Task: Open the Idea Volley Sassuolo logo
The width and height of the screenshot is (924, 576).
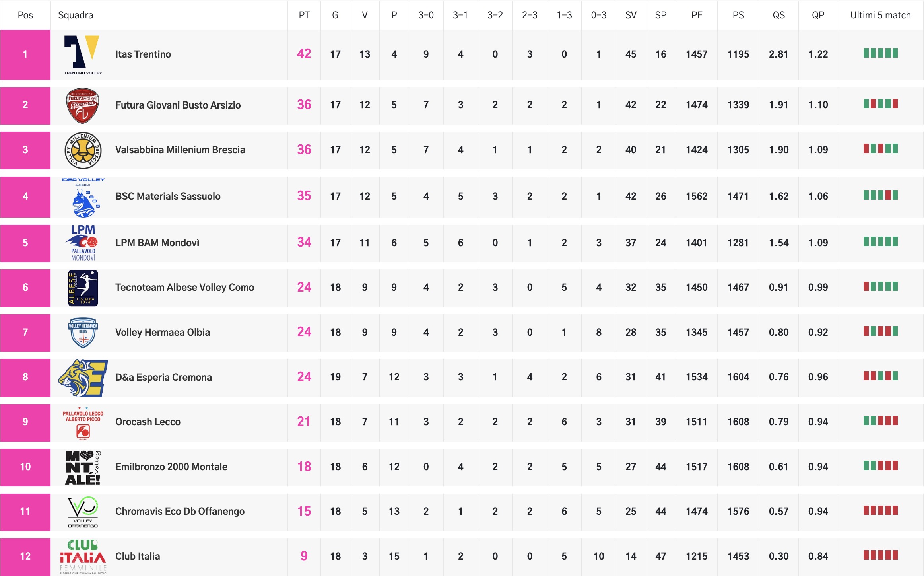Action: point(83,197)
